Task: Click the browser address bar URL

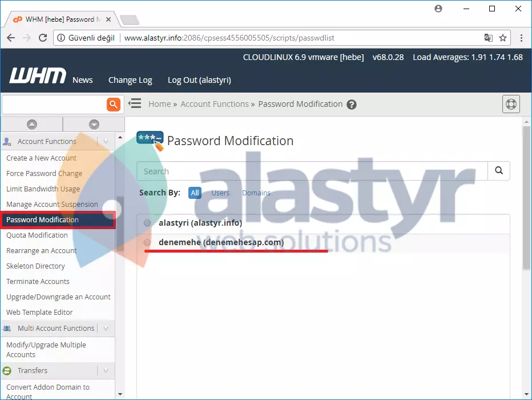Action: click(229, 38)
